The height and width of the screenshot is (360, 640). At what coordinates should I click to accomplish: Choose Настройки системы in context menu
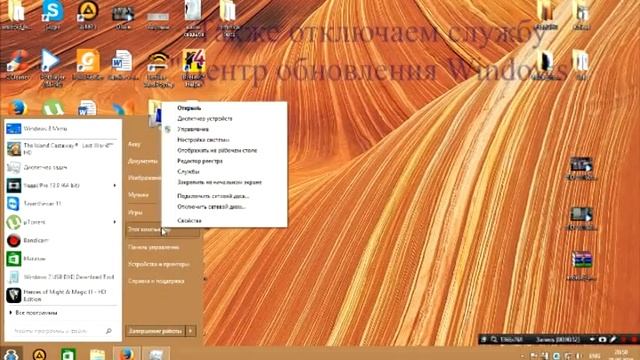pos(224,140)
